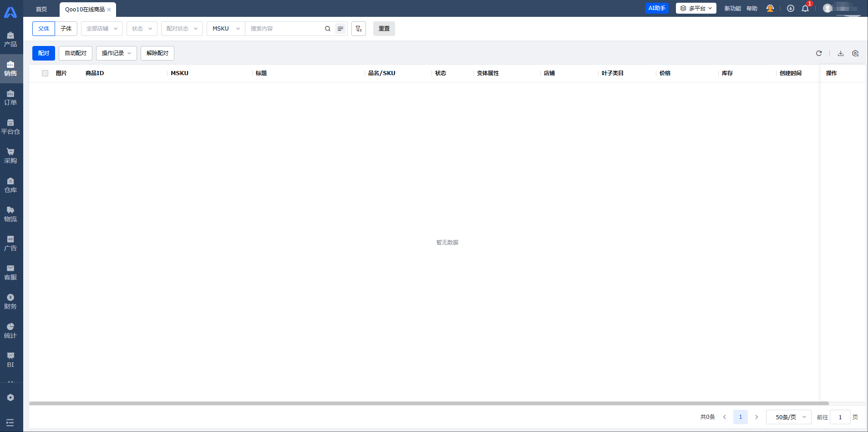Expand the 配对状态 dropdown

click(182, 29)
